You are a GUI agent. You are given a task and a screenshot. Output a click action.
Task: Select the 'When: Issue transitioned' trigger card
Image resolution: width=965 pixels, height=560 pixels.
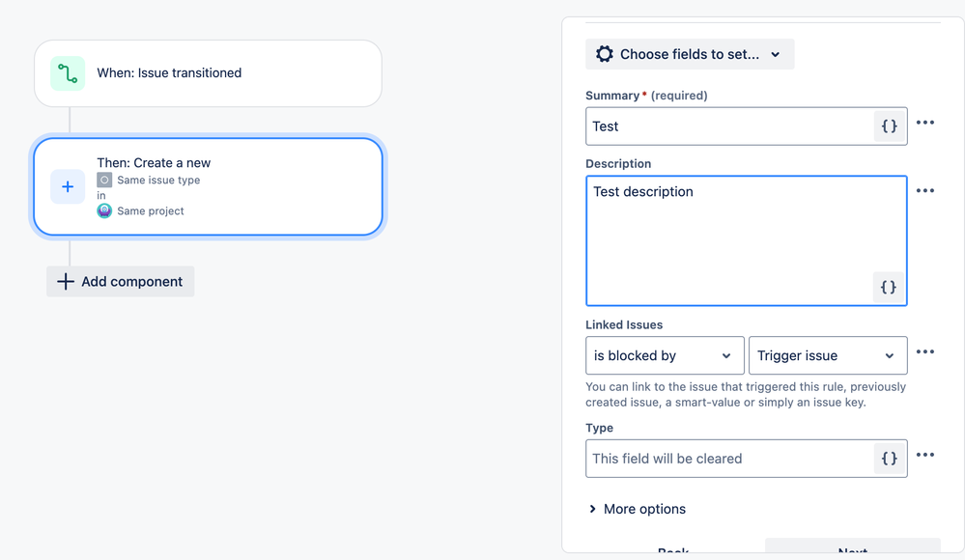(x=208, y=73)
